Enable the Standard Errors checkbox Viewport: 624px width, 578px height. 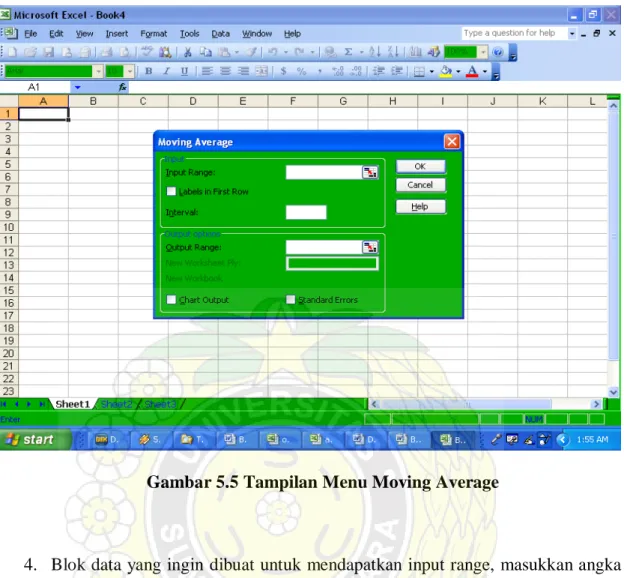tap(291, 300)
